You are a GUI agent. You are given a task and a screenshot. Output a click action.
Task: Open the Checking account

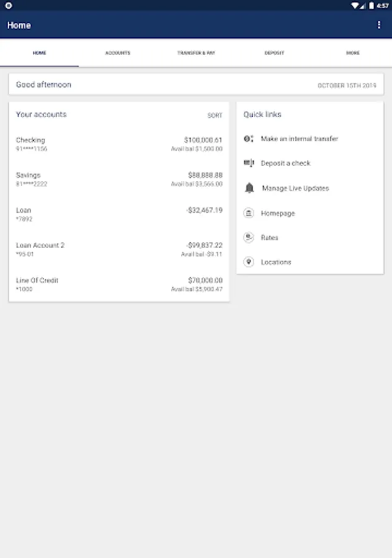coord(119,144)
